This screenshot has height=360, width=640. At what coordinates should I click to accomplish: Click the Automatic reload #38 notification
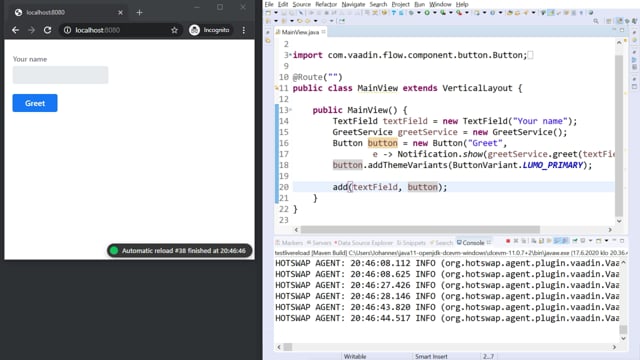tap(180, 251)
